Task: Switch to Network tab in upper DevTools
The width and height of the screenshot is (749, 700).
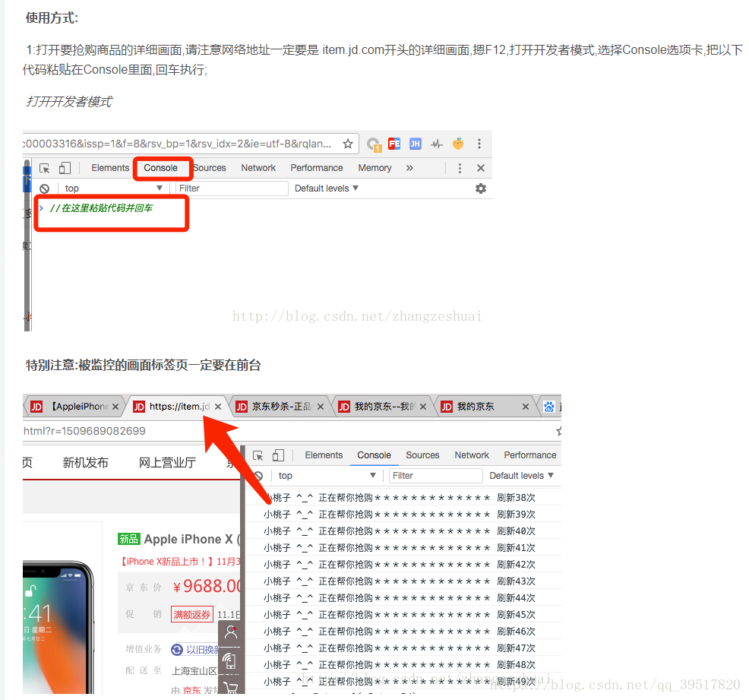Action: [258, 168]
